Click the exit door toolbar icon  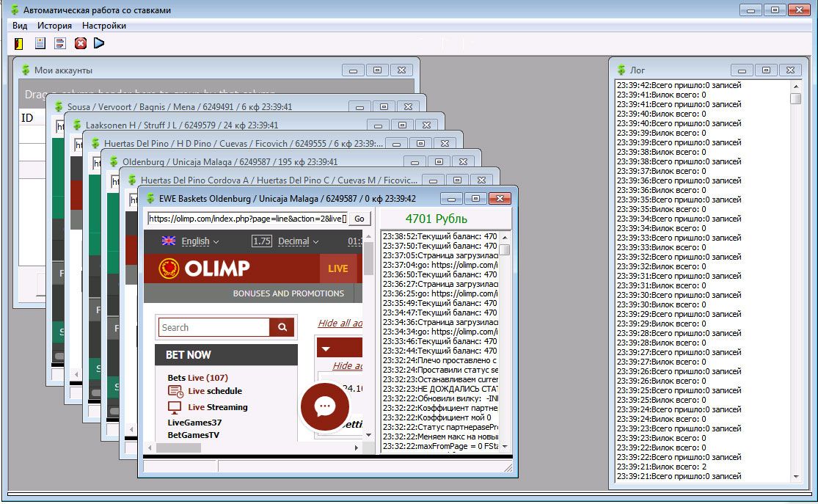(20, 43)
